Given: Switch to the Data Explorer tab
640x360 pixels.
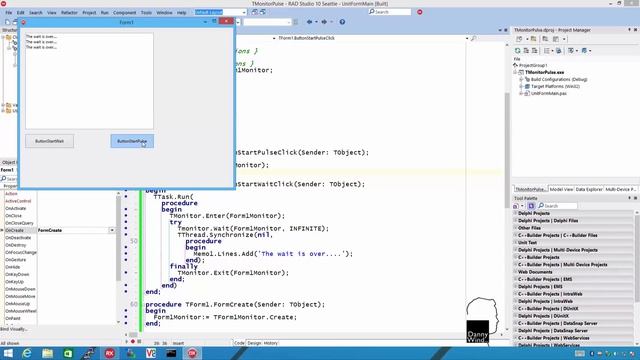Looking at the screenshot, I should pyautogui.click(x=589, y=189).
